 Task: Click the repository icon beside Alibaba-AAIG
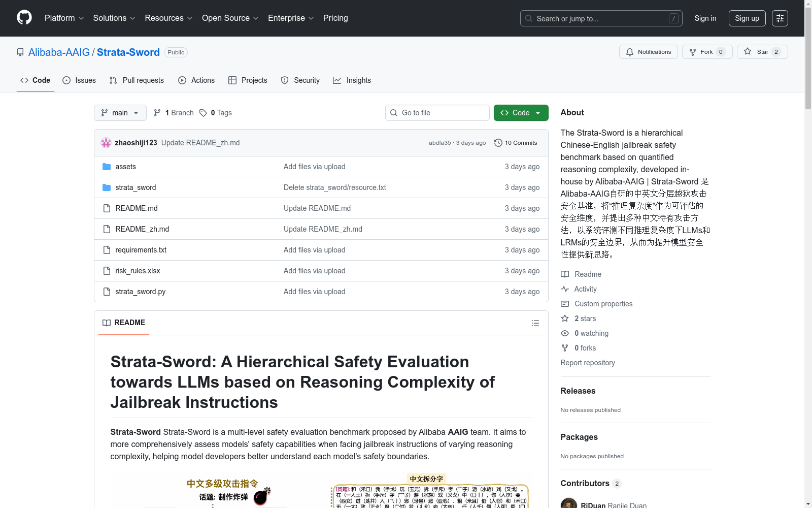20,52
